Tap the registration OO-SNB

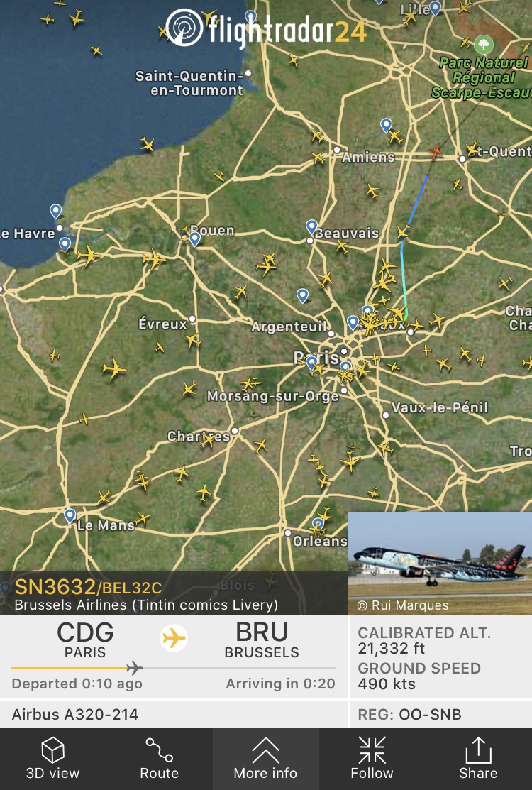tap(430, 715)
